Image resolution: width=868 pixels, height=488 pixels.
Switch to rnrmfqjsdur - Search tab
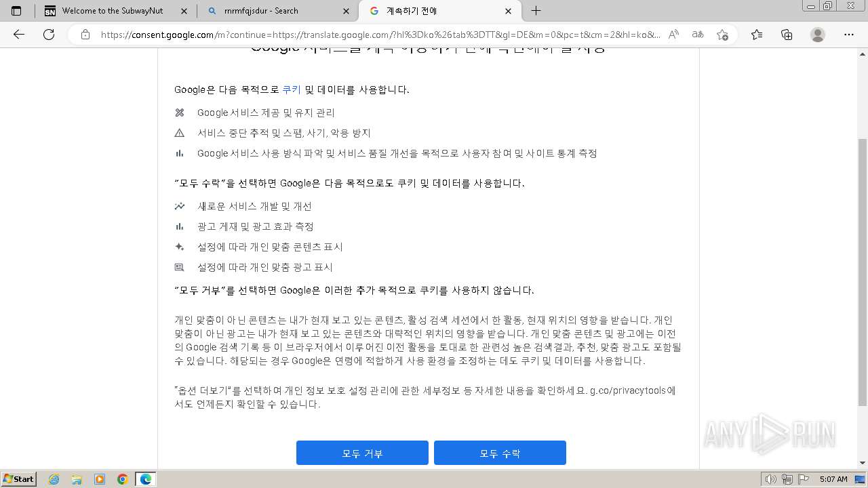(x=277, y=11)
